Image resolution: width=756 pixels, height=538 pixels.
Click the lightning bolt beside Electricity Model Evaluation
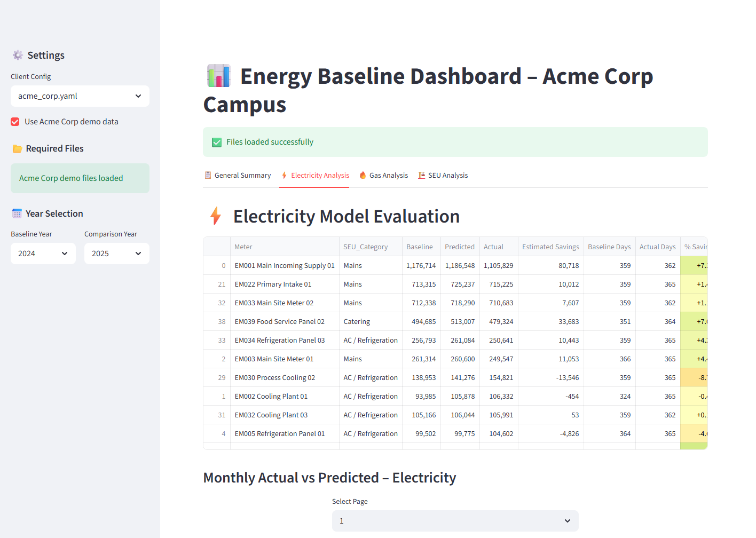(216, 216)
